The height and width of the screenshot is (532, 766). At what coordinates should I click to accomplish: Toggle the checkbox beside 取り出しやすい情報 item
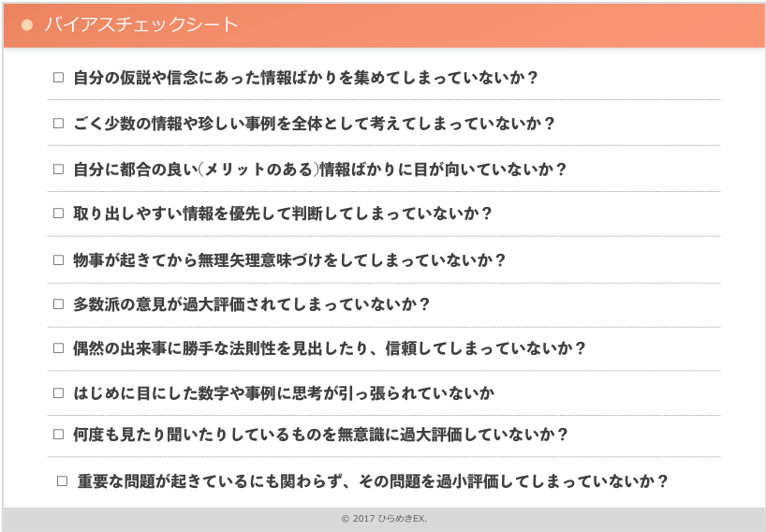58,214
